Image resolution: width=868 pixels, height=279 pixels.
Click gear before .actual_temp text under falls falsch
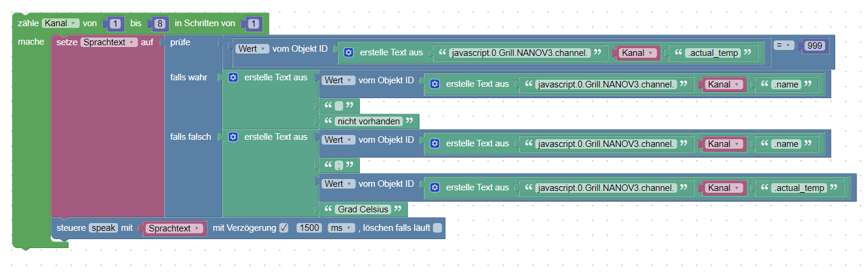pyautogui.click(x=435, y=187)
